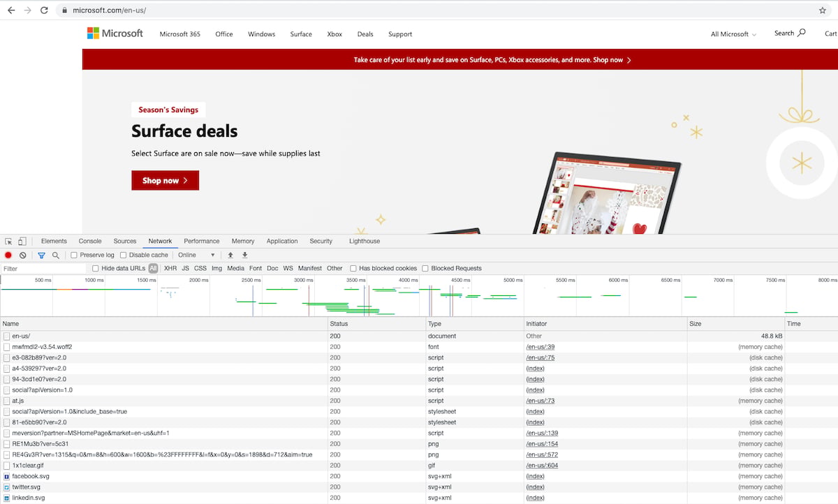This screenshot has height=504, width=838.
Task: Open the Support nav link
Action: click(400, 34)
